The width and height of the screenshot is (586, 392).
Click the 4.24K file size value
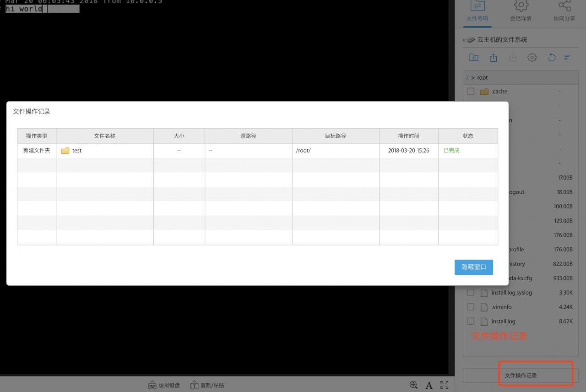click(x=566, y=307)
